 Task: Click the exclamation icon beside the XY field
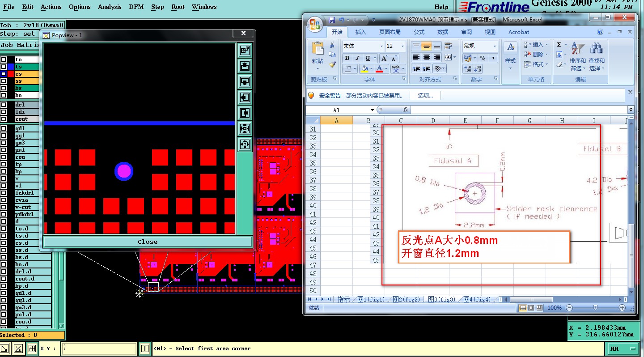coord(145,348)
